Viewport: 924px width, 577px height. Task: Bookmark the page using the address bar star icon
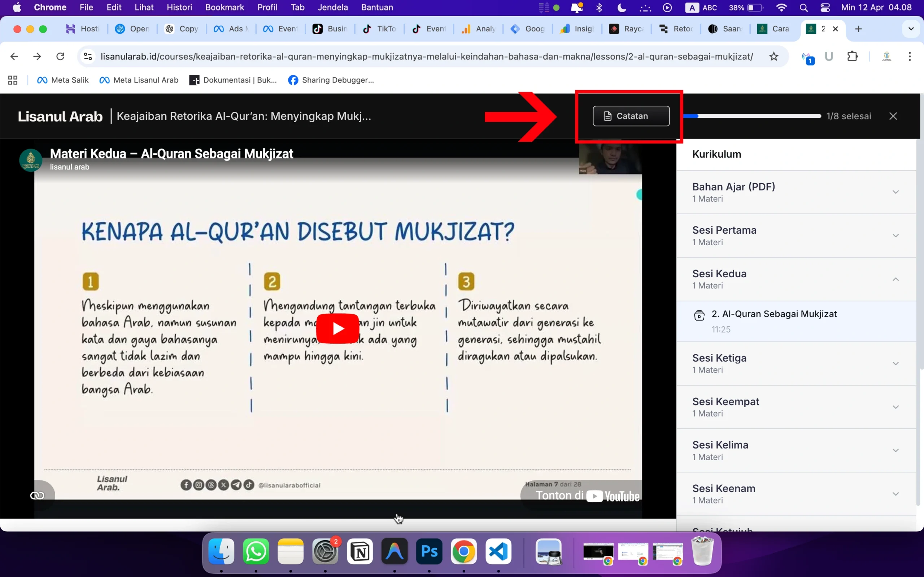[773, 56]
